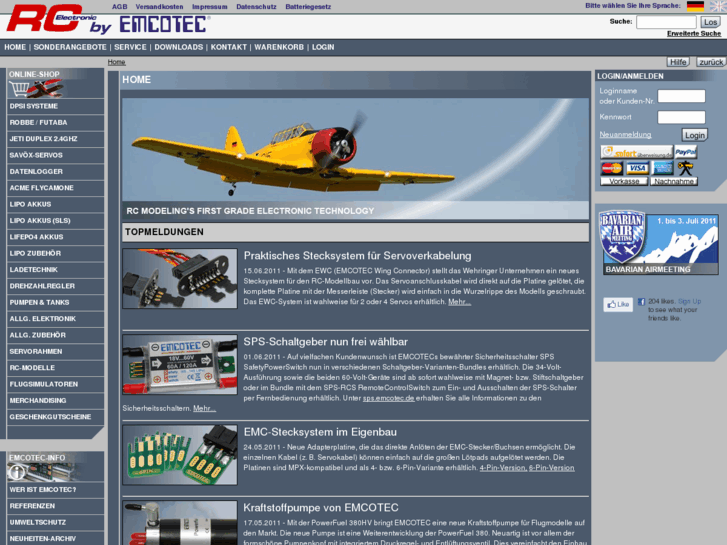Open the Datenschutz link
Image resolution: width=727 pixels, height=545 pixels.
point(256,6)
